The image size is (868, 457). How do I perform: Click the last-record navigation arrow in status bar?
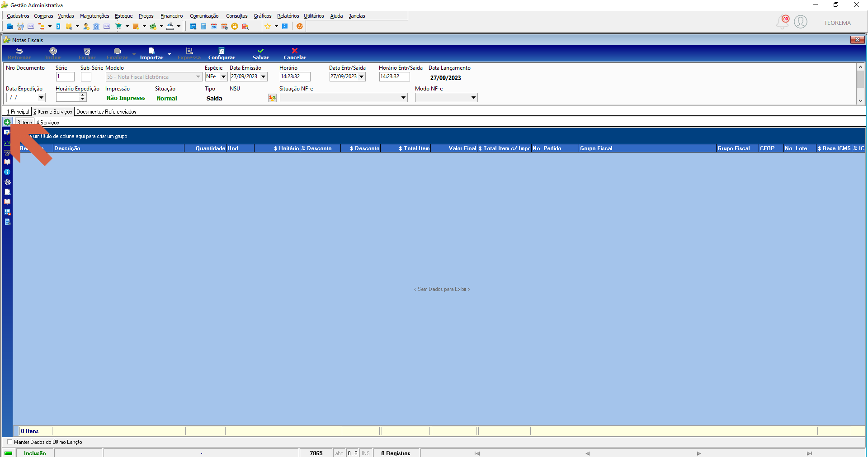pos(809,453)
